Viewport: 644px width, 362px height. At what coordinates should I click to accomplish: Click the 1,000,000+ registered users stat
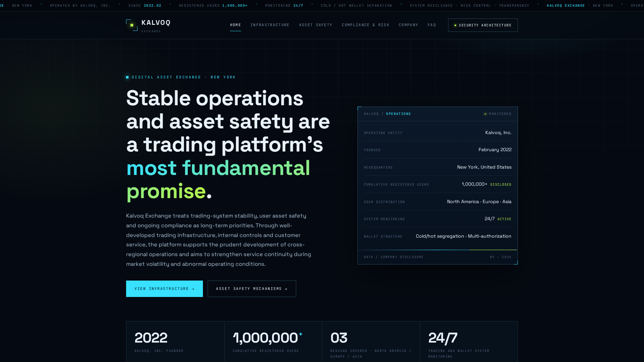(x=273, y=342)
